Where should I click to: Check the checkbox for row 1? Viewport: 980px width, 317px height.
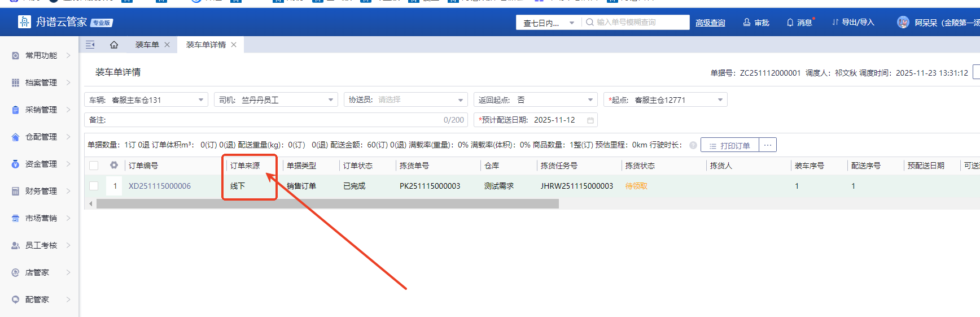pyautogui.click(x=94, y=186)
